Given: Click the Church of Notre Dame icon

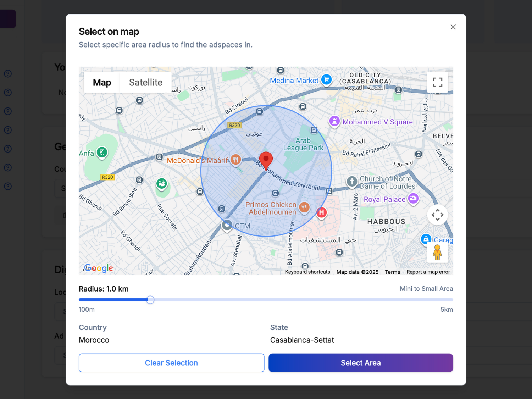Looking at the screenshot, I should (352, 181).
